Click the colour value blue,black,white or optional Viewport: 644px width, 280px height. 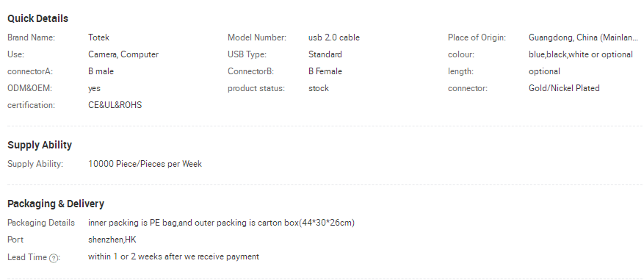[580, 54]
